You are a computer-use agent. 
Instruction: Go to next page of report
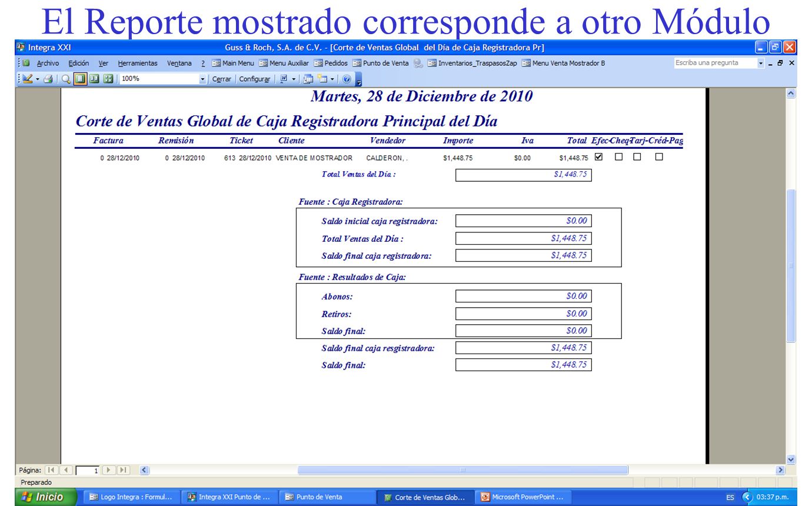pos(109,470)
